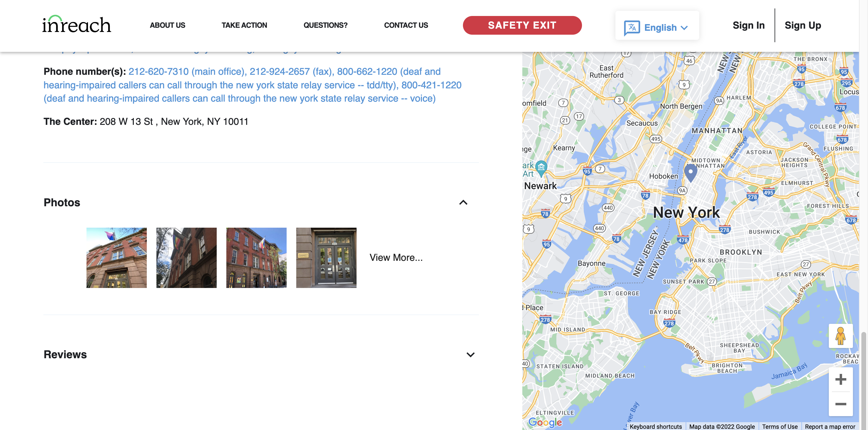The image size is (868, 430).
Task: Open fourth photo of entrance doors
Action: (x=326, y=258)
